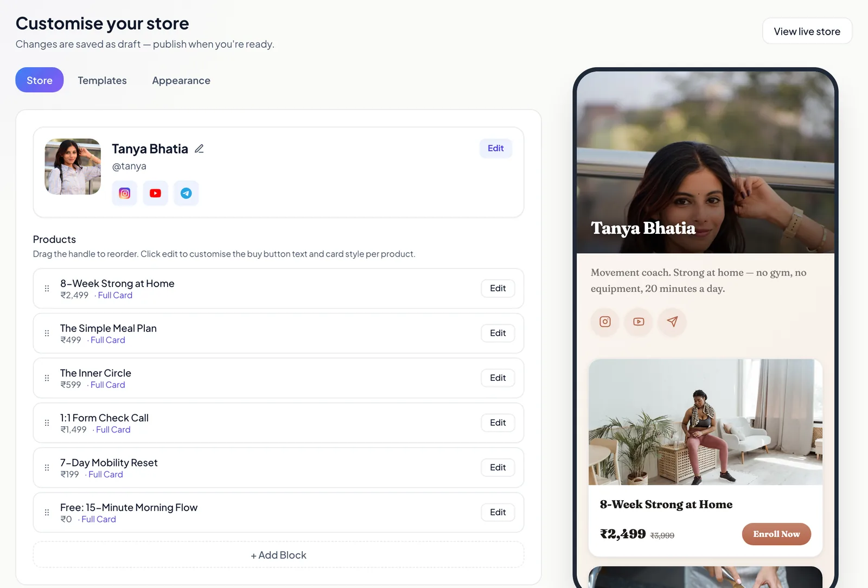This screenshot has width=868, height=588.
Task: Click the struck-through ₹3,999 price in preview
Action: coord(662,535)
